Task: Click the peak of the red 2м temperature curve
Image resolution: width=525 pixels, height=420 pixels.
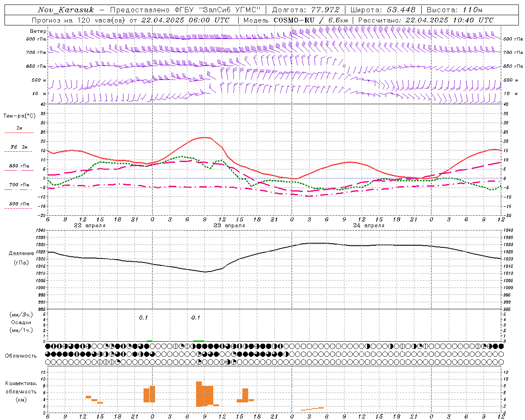Action: [205, 137]
